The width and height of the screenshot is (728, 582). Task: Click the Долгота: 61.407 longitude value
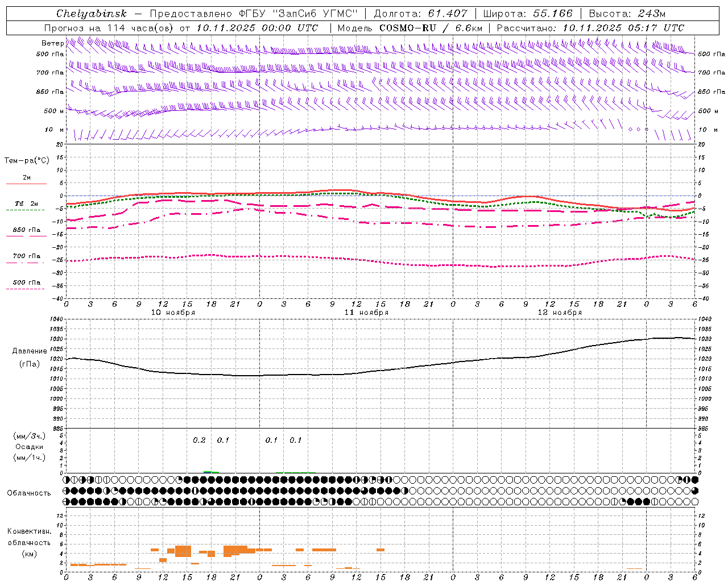pos(420,14)
